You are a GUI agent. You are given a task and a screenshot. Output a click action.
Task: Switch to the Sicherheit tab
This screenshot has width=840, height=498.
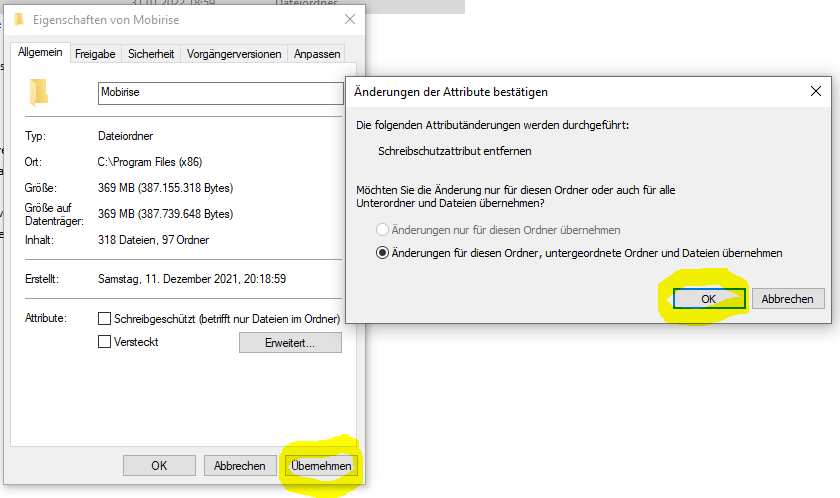click(151, 54)
